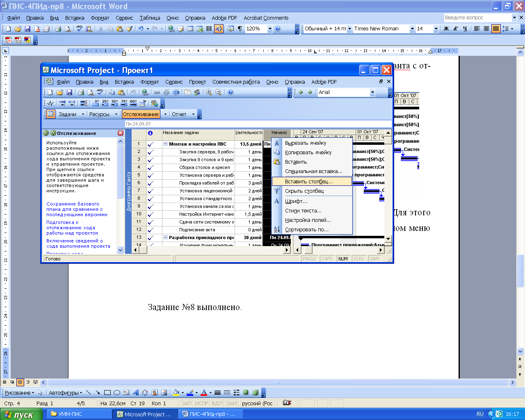Open the Zoom 120% dropdown in Word
This screenshot has width=525, height=420.
pos(270,29)
